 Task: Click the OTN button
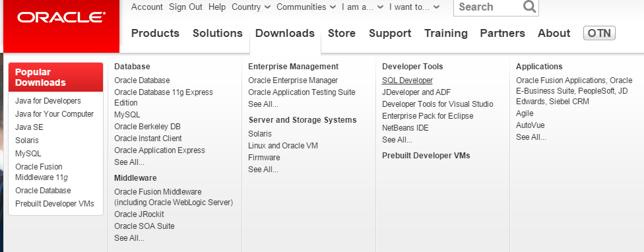(x=599, y=33)
